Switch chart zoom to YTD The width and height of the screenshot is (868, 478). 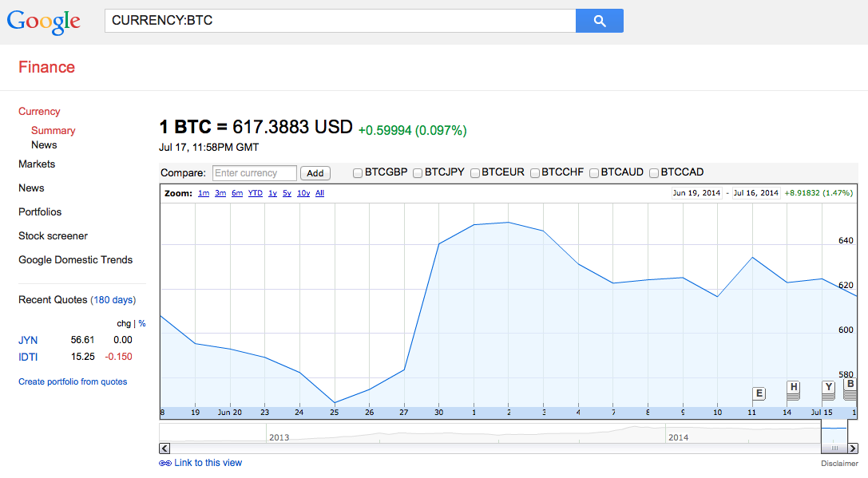[x=255, y=193]
